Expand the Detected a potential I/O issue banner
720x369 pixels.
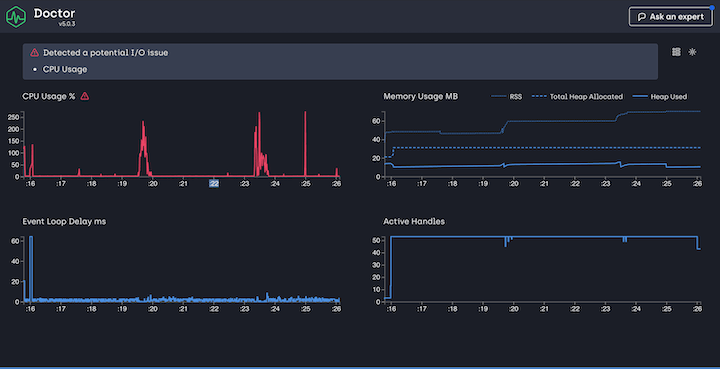(340, 62)
